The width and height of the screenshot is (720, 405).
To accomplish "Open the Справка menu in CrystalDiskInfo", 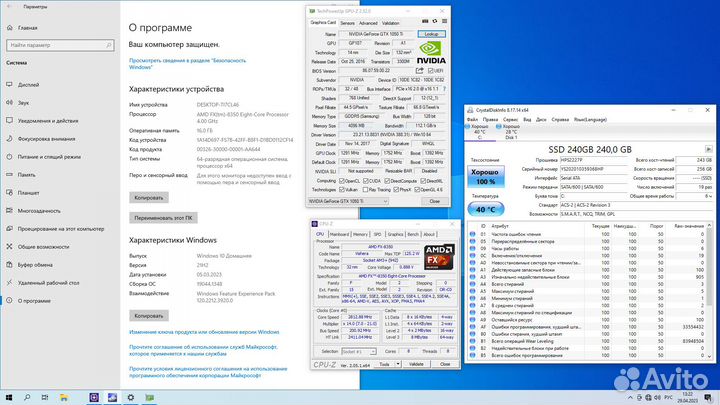I will click(x=560, y=119).
